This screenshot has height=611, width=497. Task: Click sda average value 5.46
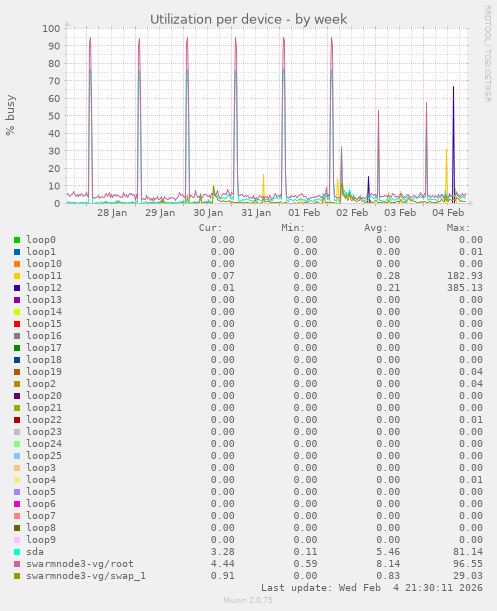coord(388,552)
